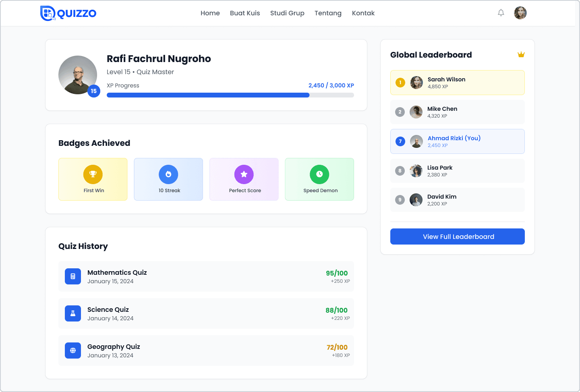
Task: Click January 15, 2024 date
Action: pyautogui.click(x=110, y=282)
